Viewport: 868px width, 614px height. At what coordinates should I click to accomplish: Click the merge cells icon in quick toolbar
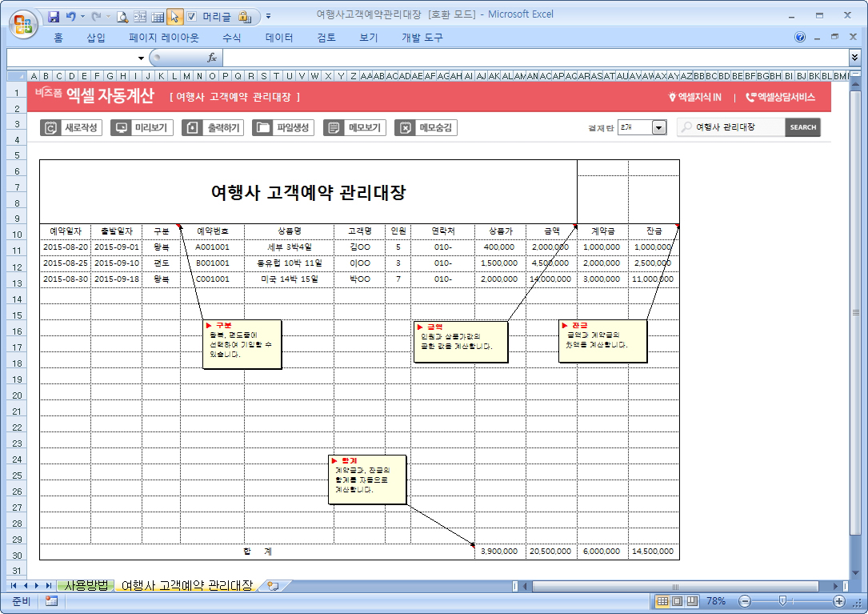(x=140, y=17)
